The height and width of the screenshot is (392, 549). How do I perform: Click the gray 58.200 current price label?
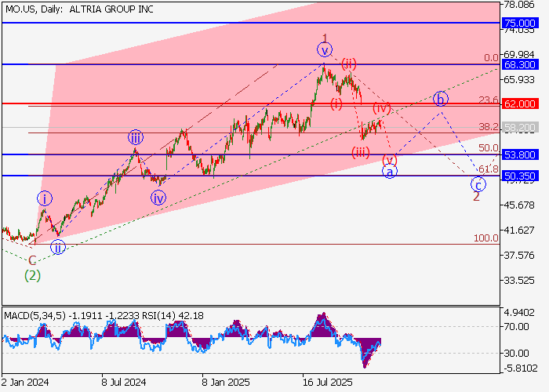519,127
